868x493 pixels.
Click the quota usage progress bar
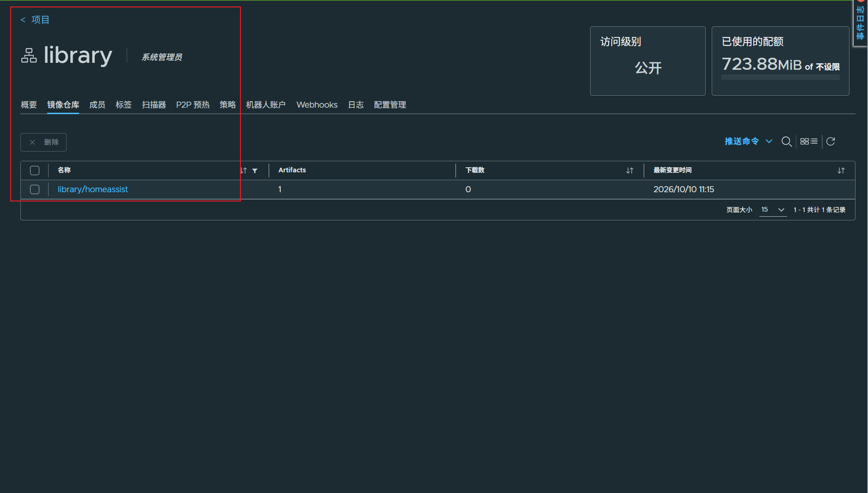coord(780,78)
